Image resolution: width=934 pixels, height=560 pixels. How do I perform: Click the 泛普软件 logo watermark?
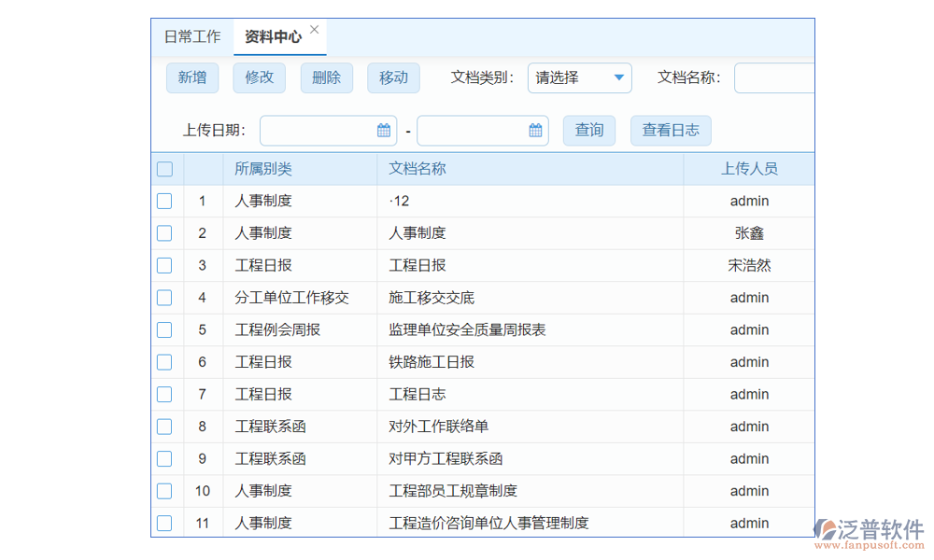[x=868, y=532]
